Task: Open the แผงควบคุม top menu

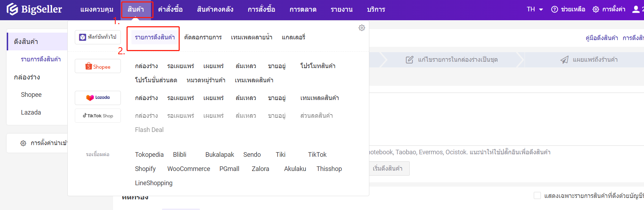Action: point(97,10)
